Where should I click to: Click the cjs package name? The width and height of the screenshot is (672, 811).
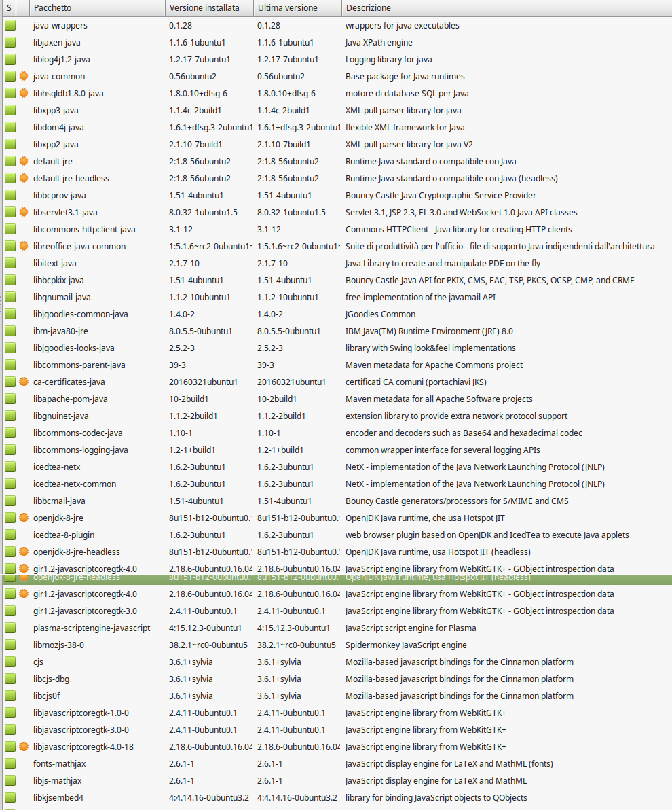[38, 662]
